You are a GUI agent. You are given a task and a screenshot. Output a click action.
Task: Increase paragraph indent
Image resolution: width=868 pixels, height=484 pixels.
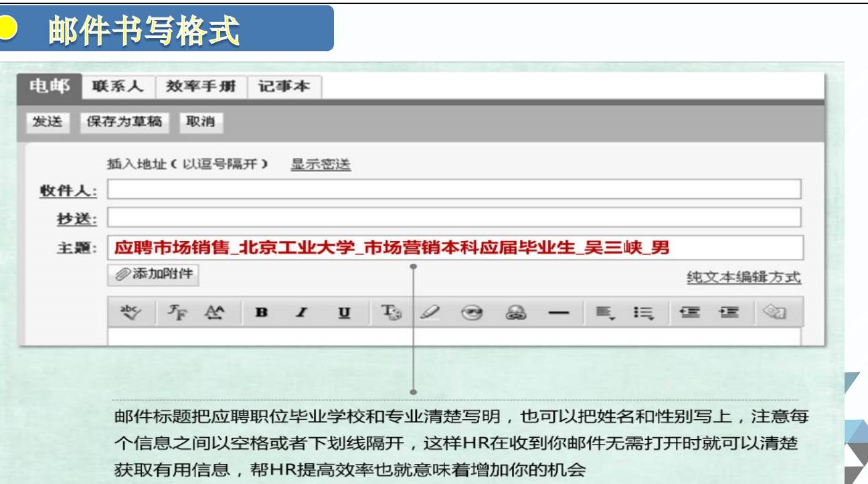pos(729,312)
